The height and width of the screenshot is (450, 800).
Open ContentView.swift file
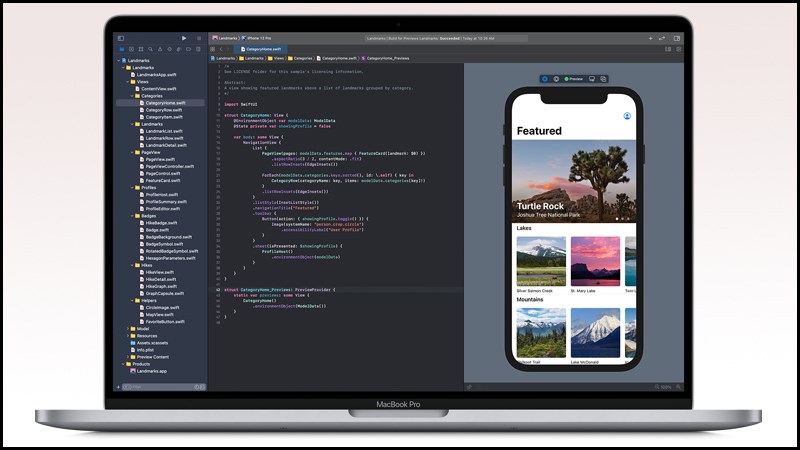click(x=156, y=89)
